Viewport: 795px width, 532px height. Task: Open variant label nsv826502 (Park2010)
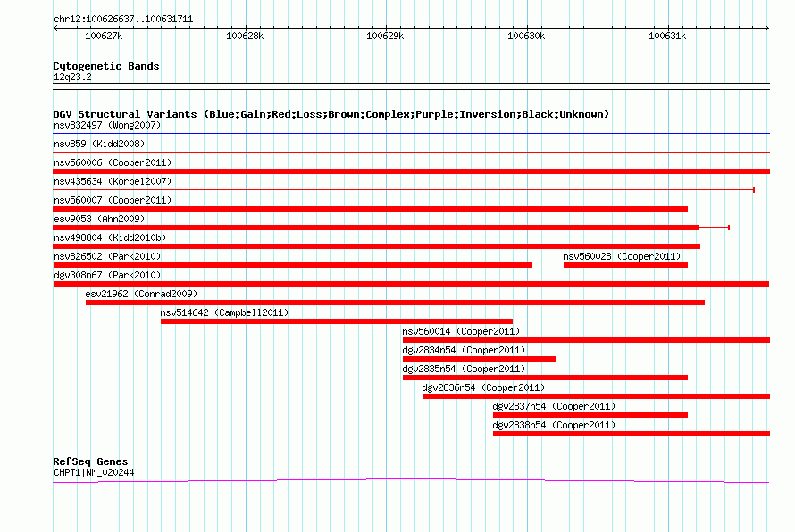pos(107,256)
